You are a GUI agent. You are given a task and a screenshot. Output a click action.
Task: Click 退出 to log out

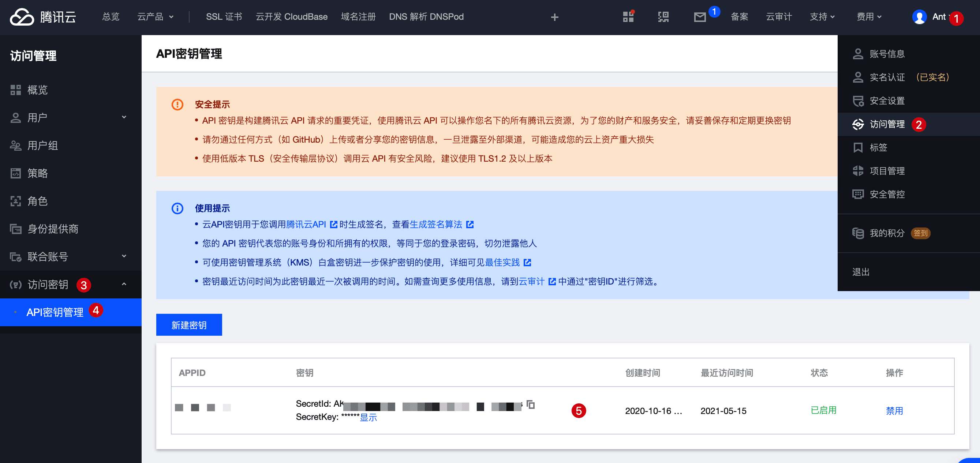[x=861, y=272]
